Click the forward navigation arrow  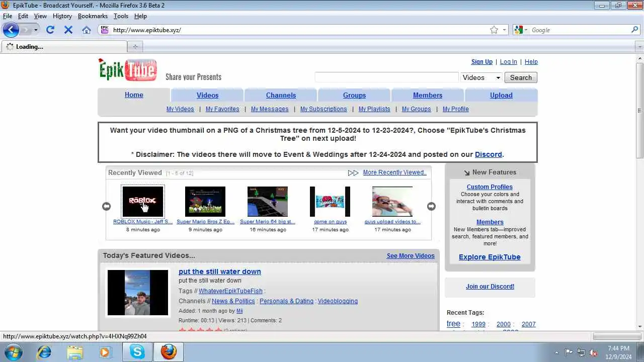point(25,30)
